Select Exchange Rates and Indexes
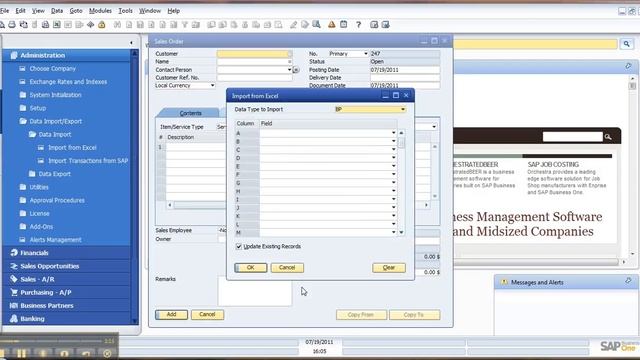This screenshot has height=360, width=640. point(68,82)
